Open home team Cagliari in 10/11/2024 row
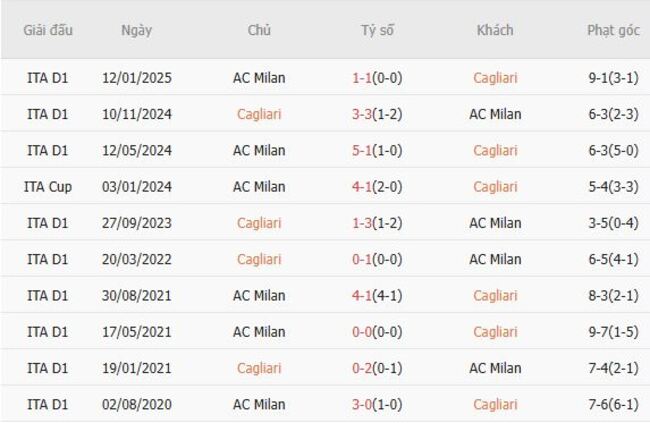Viewport: 650px width, 423px height. click(x=259, y=114)
